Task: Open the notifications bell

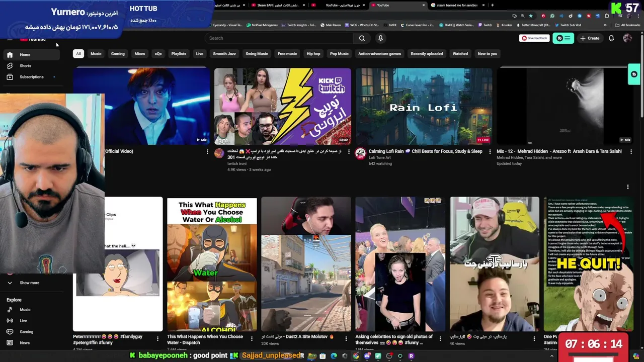Action: click(611, 38)
